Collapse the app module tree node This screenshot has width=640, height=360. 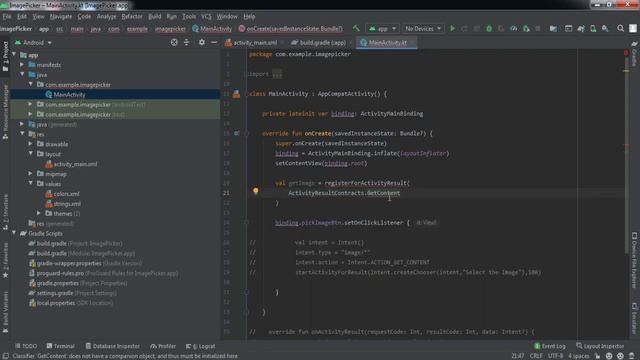coord(14,55)
